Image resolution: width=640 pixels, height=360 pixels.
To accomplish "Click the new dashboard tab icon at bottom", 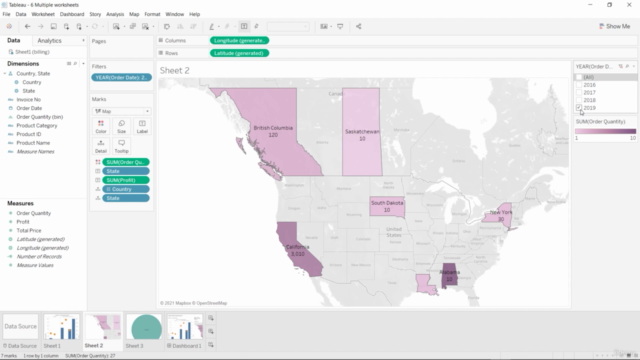I will (211, 331).
